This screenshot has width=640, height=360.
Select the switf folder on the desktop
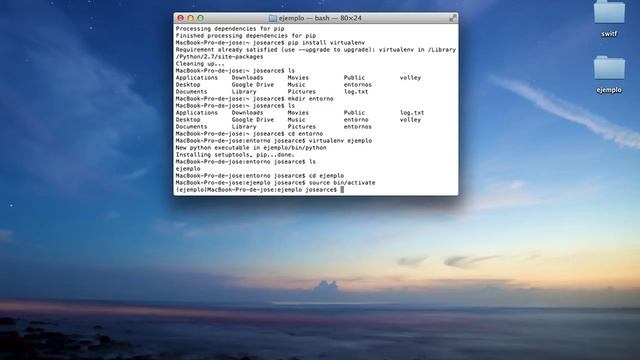(609, 12)
